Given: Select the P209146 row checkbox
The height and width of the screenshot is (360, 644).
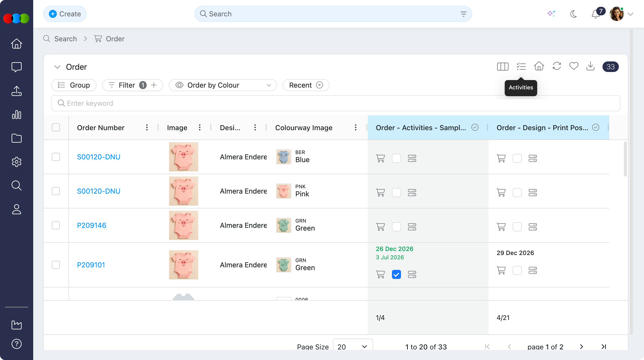Looking at the screenshot, I should click(56, 225).
